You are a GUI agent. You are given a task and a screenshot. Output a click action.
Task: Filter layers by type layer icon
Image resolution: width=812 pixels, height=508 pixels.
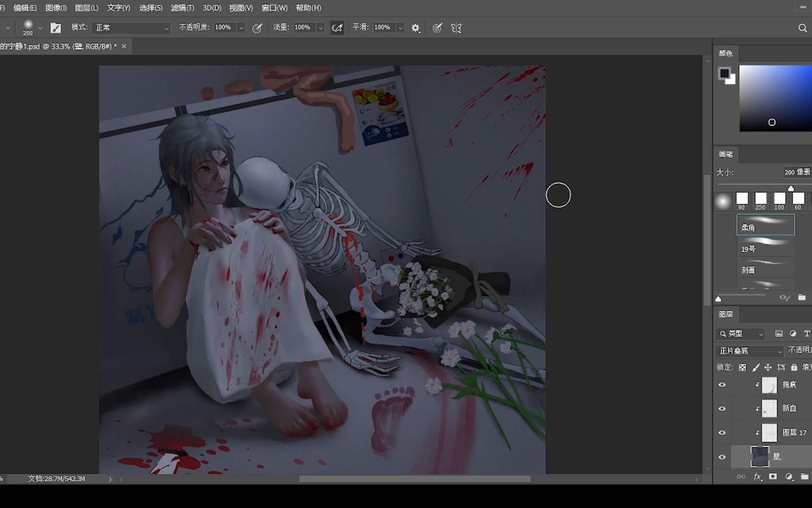pyautogui.click(x=806, y=333)
